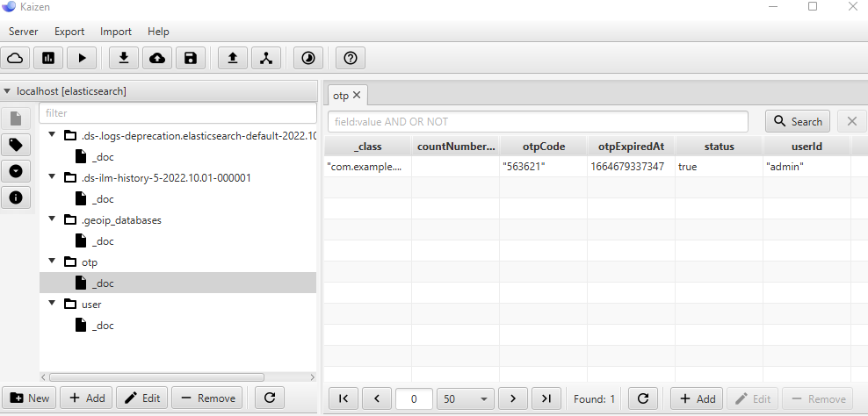Image resolution: width=868 pixels, height=416 pixels.
Task: Collapse the user index node
Action: 52,303
